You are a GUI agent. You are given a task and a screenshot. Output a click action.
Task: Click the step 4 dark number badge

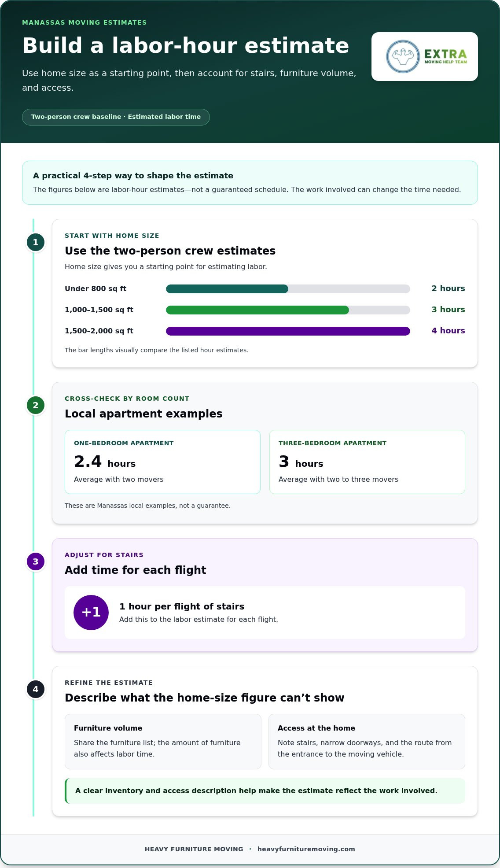click(36, 689)
